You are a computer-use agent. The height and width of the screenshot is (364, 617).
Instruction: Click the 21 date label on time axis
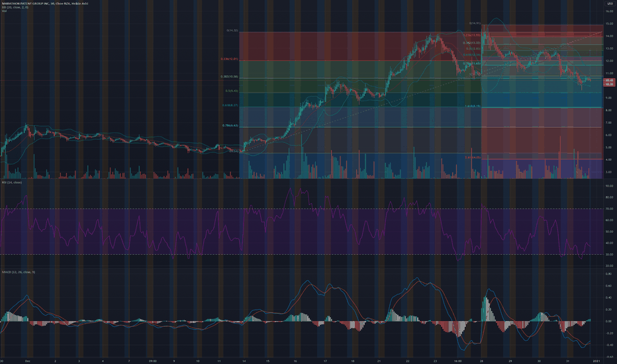(379, 361)
